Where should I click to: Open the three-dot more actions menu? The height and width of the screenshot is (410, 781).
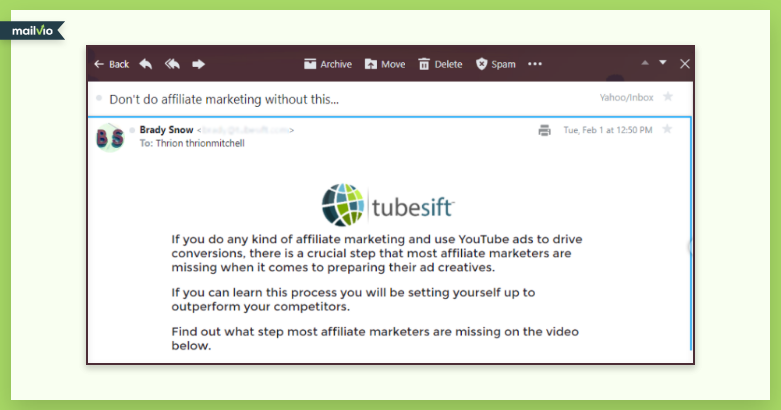point(535,64)
